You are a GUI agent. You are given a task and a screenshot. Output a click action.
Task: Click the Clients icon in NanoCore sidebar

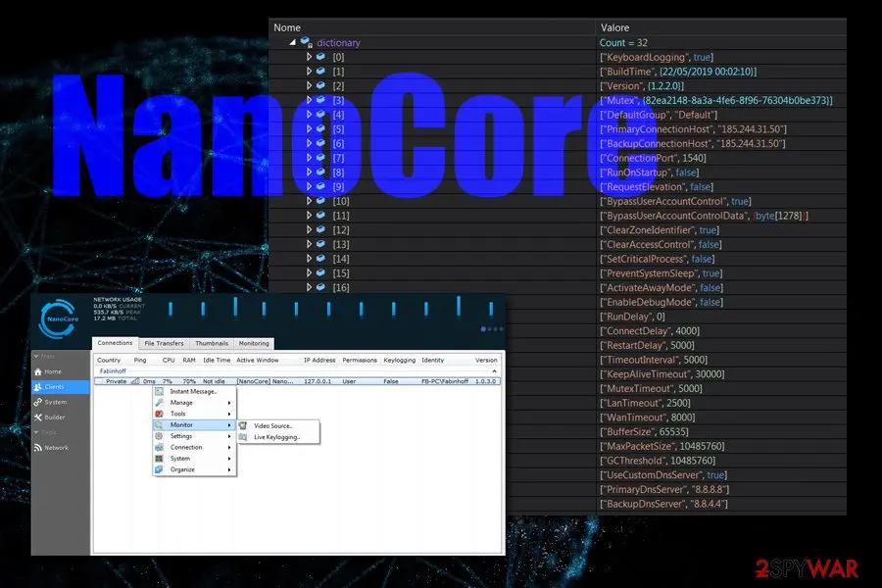point(37,387)
